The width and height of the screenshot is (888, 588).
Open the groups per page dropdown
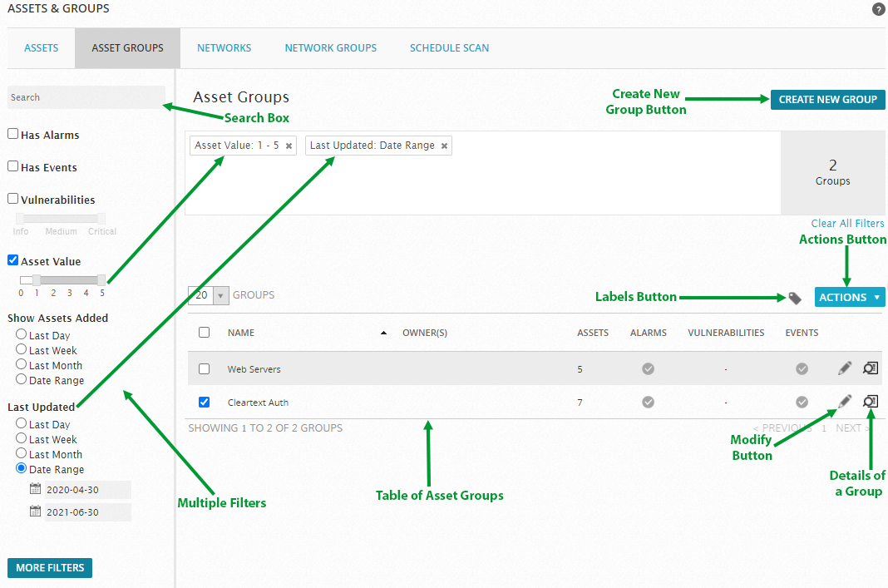tap(220, 295)
